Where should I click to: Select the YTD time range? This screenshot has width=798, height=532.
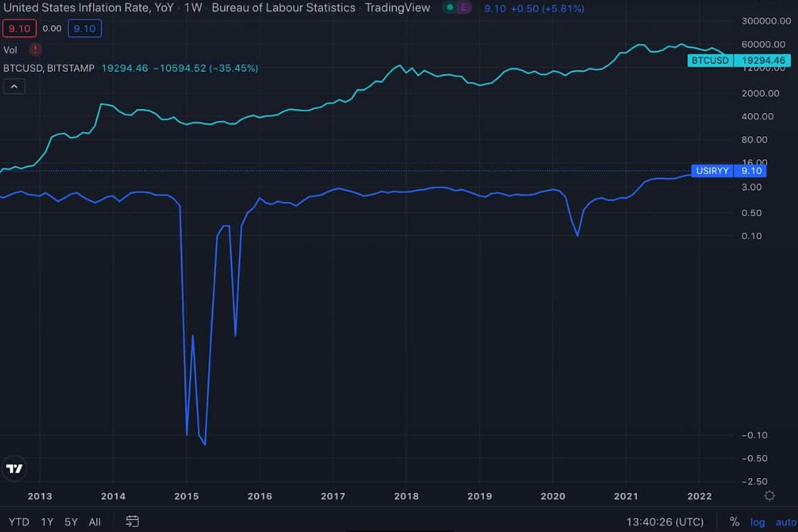(x=19, y=522)
